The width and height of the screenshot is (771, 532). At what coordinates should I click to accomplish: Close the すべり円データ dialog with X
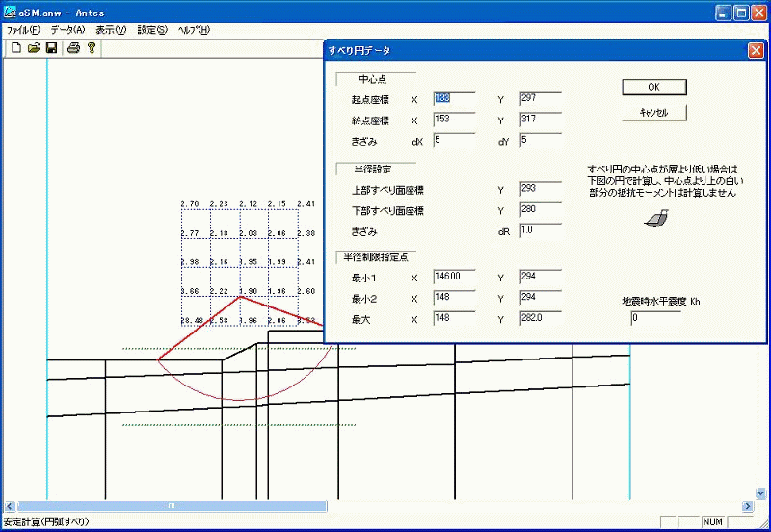756,50
